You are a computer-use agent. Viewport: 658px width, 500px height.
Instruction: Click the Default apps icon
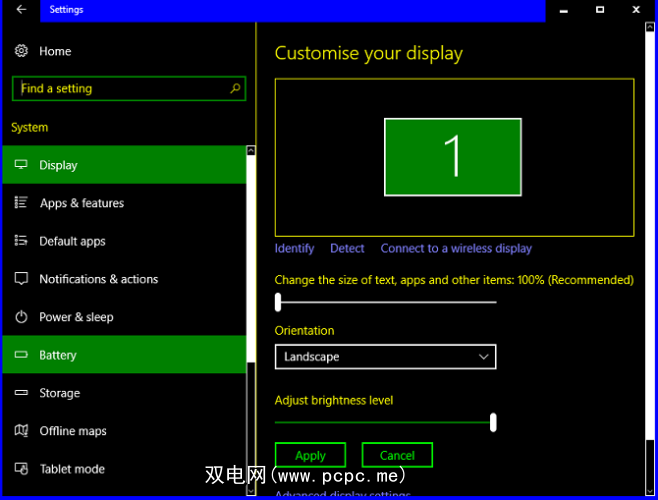click(x=21, y=241)
